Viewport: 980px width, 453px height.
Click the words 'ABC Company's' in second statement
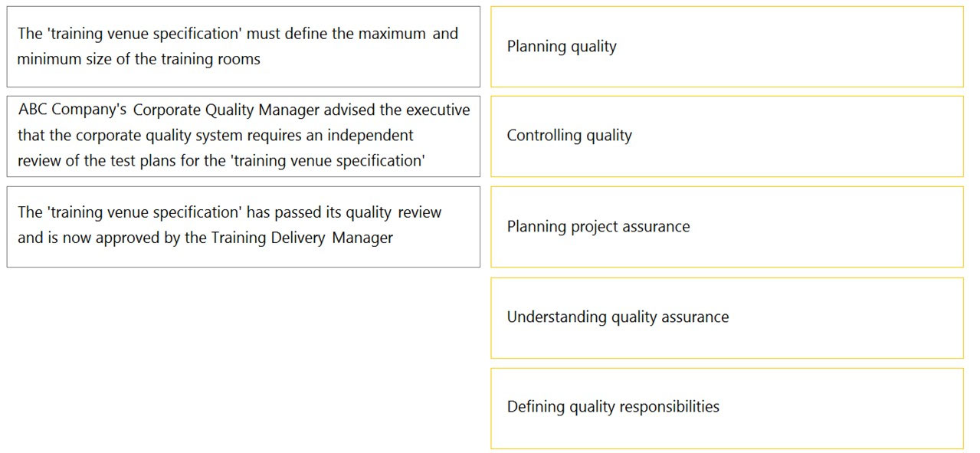[73, 110]
